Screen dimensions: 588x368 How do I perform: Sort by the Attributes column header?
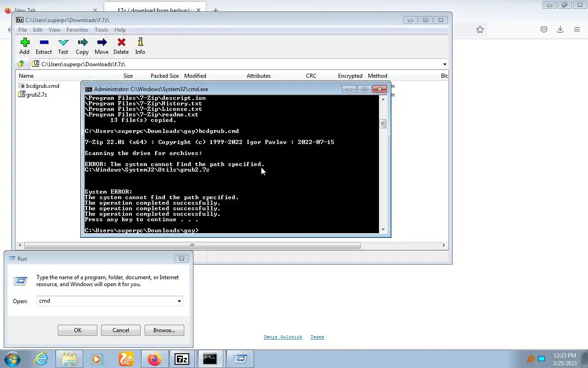tap(250, 76)
